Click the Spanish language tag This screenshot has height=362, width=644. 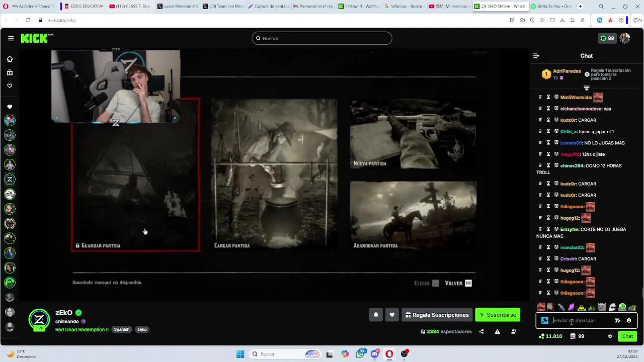click(121, 330)
